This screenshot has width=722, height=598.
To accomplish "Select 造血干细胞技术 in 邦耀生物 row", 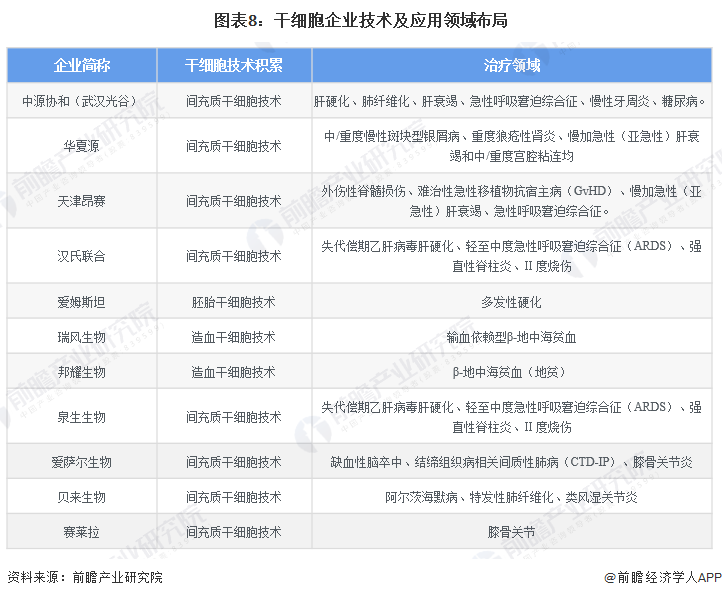I will 234,372.
